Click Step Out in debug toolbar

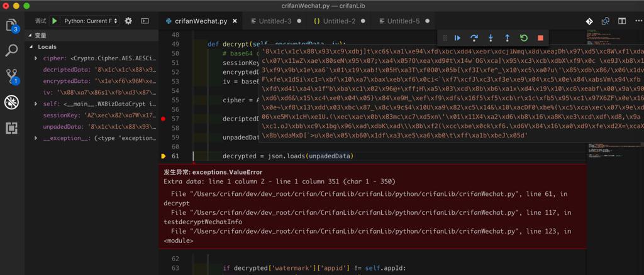pyautogui.click(x=507, y=38)
